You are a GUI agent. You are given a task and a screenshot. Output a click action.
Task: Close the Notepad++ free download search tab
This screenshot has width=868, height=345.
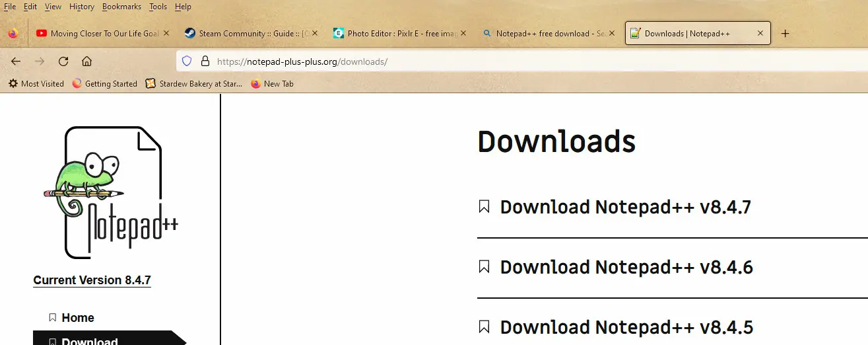(613, 33)
